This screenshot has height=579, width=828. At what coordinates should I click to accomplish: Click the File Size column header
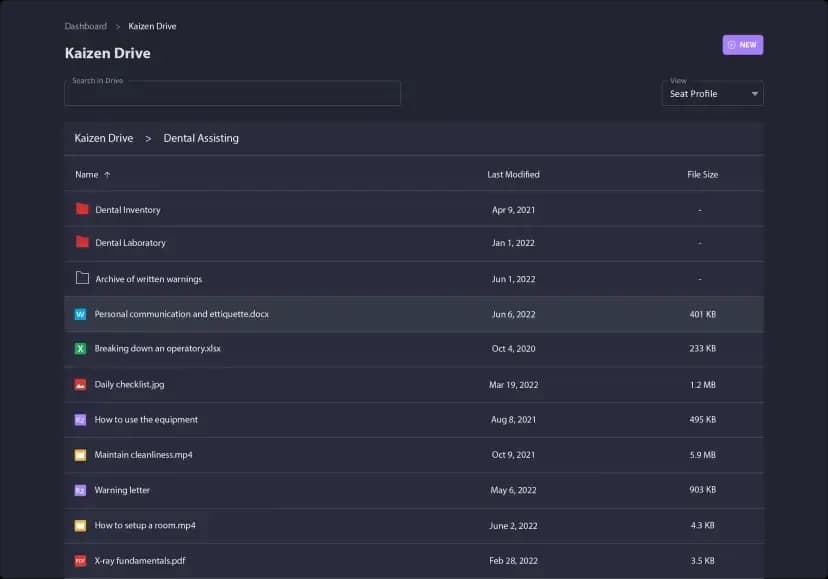pos(702,174)
